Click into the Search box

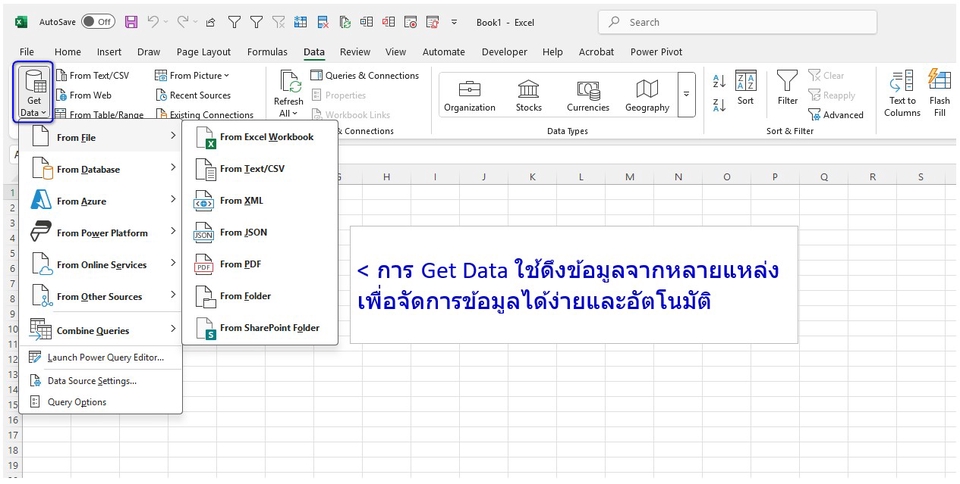(737, 22)
